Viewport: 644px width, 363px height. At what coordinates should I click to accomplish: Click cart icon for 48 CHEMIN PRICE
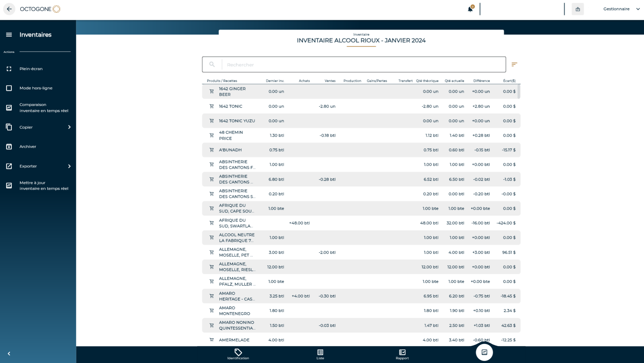(212, 135)
